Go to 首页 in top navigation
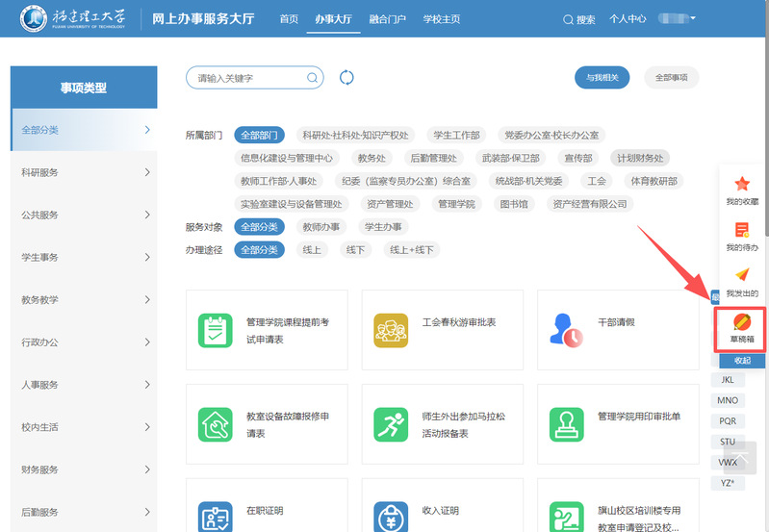Image resolution: width=769 pixels, height=532 pixels. [288, 19]
